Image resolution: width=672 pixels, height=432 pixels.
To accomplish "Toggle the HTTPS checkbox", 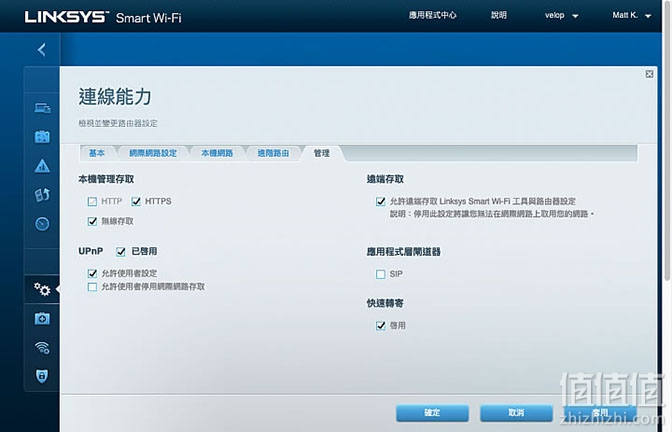I will point(136,201).
